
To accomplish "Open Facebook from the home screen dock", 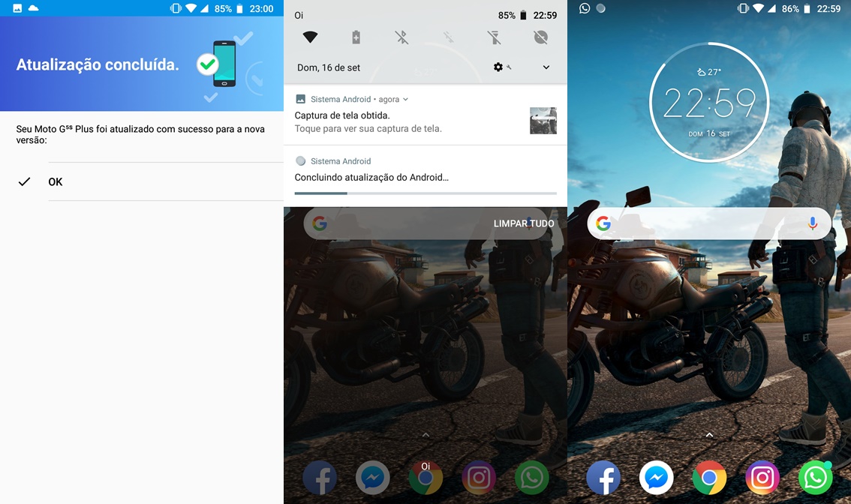I will coord(603,478).
